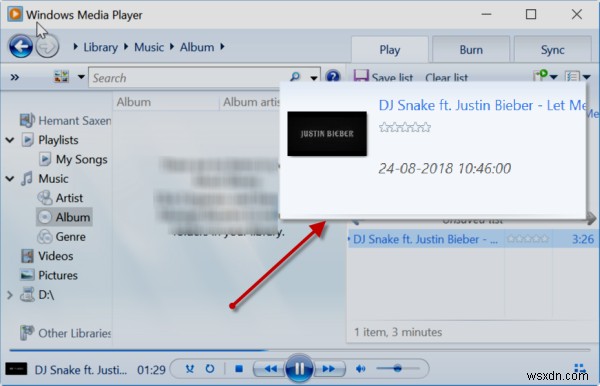Sort by the Album column header
The width and height of the screenshot is (600, 386).
[134, 102]
